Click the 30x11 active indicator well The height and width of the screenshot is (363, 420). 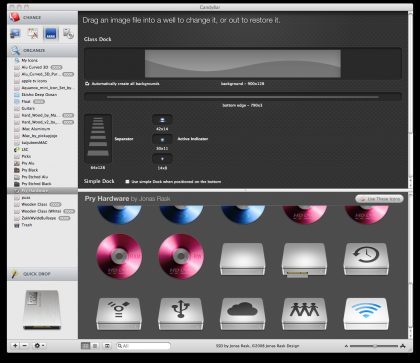162,139
